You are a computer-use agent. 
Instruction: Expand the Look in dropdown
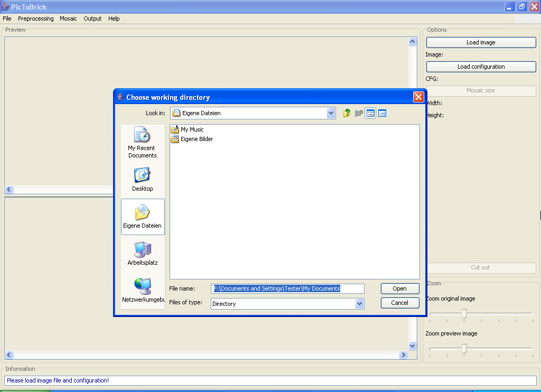(331, 113)
